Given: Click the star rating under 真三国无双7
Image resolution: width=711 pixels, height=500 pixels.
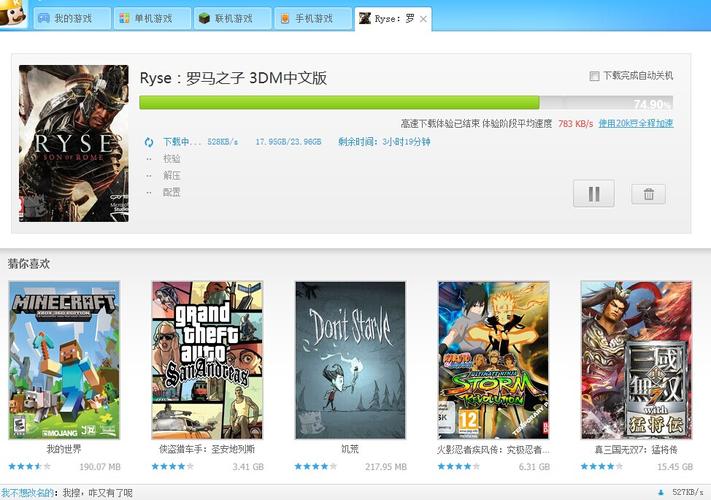Looking at the screenshot, I should pos(602,466).
